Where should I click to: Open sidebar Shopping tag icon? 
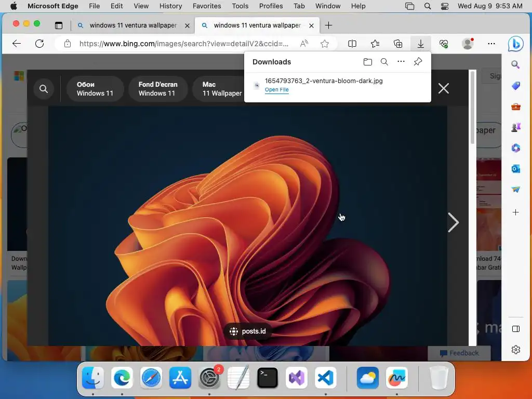coord(516,86)
